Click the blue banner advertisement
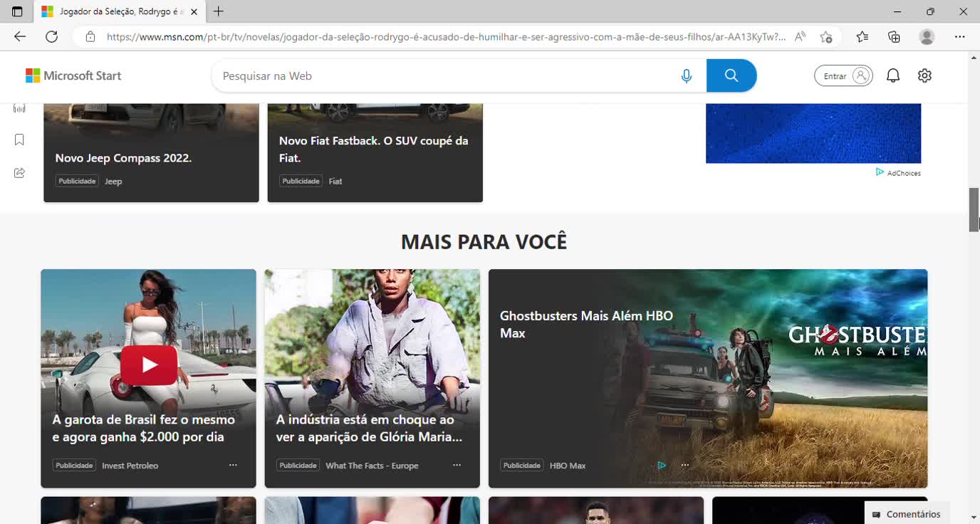980x524 pixels. click(x=813, y=133)
